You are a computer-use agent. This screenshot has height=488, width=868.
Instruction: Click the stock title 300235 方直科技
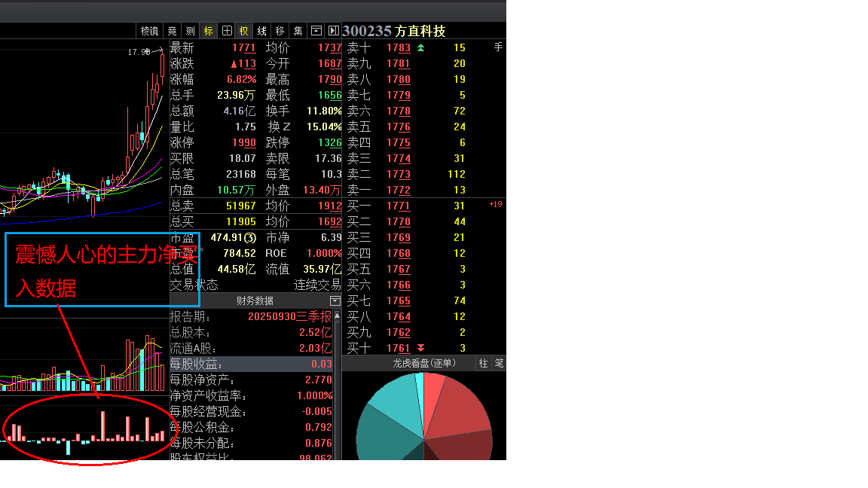394,31
